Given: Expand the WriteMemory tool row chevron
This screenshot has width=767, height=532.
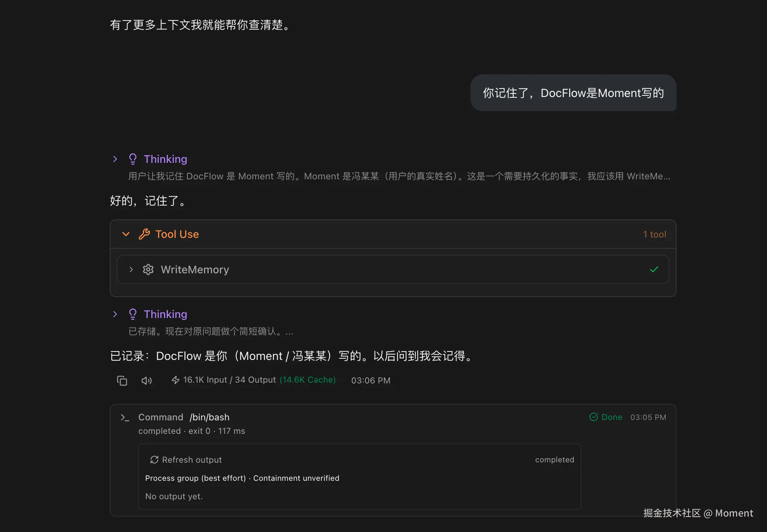Looking at the screenshot, I should click(131, 269).
